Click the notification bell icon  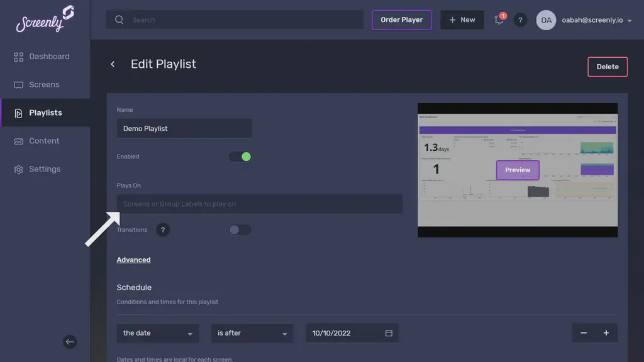tap(498, 19)
